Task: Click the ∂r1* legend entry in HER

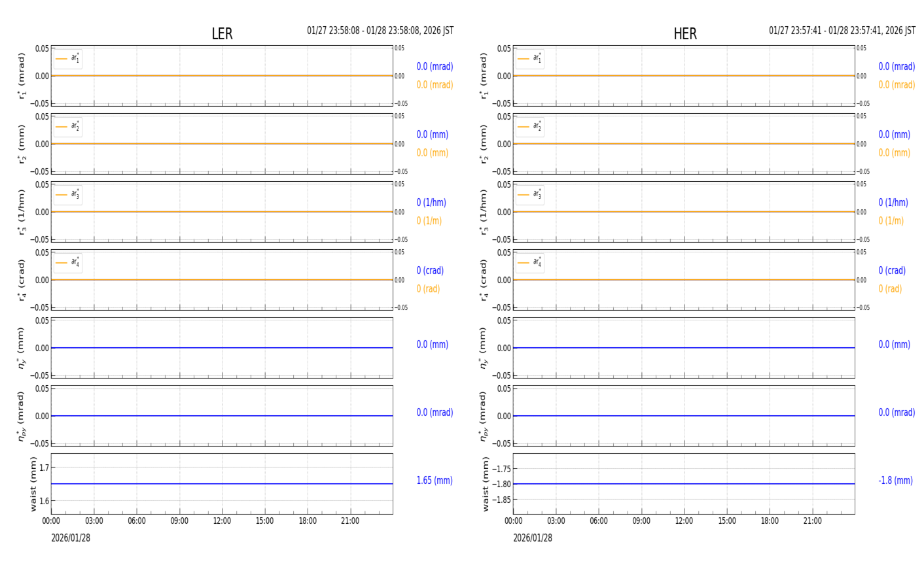Action: click(530, 59)
